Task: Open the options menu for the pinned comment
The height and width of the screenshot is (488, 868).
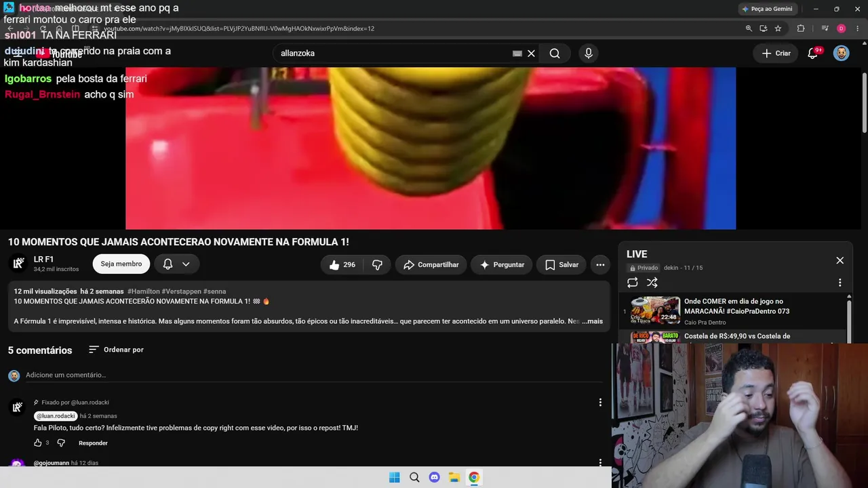Action: pos(600,403)
